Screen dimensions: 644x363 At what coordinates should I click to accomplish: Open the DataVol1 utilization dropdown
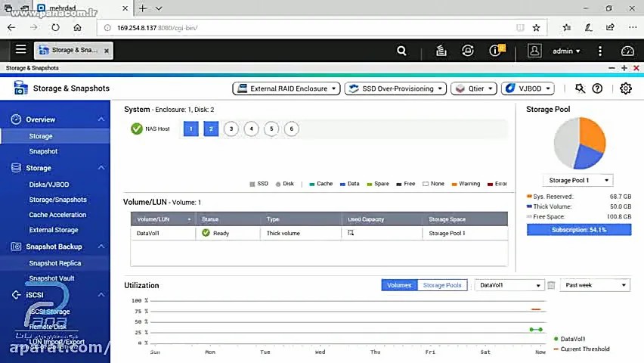coord(509,285)
